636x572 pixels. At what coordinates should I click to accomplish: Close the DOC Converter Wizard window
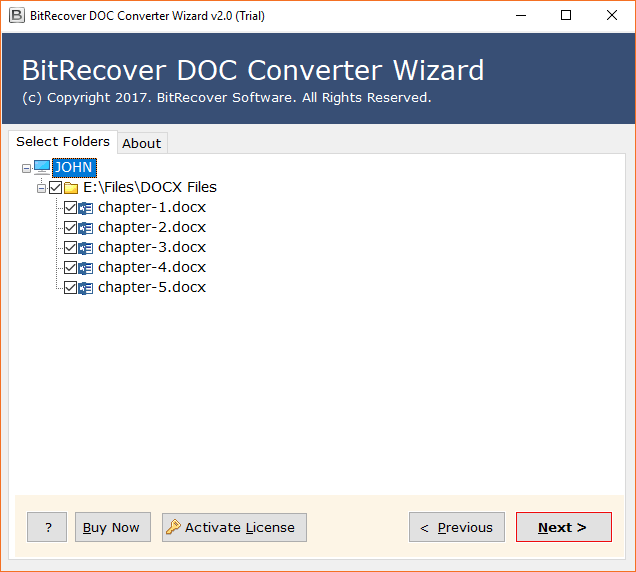click(x=612, y=15)
